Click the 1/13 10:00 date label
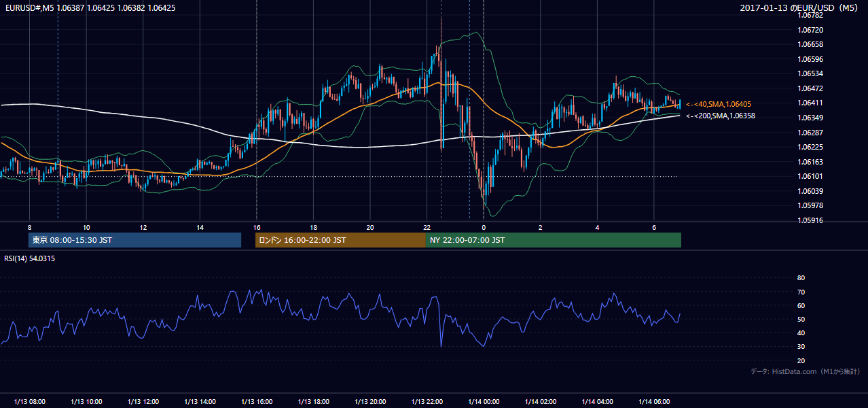 86,402
